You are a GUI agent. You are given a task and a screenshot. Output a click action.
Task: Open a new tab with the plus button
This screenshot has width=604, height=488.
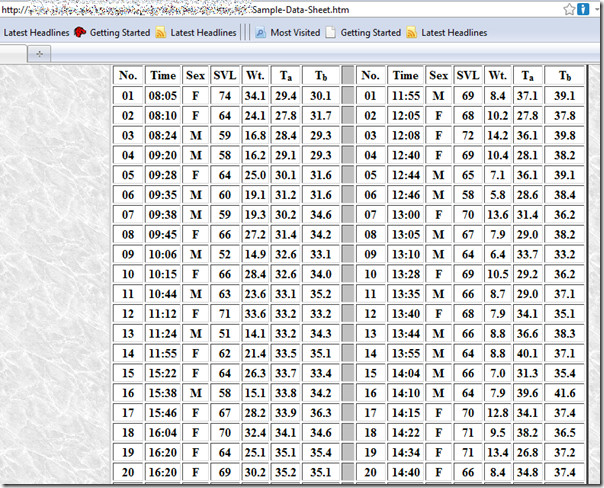click(x=39, y=54)
